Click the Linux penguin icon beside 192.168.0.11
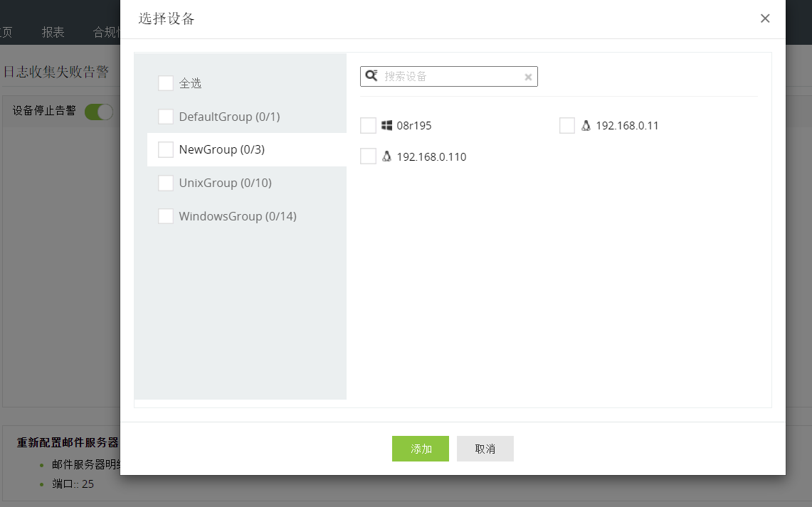Image resolution: width=812 pixels, height=507 pixels. (x=586, y=125)
